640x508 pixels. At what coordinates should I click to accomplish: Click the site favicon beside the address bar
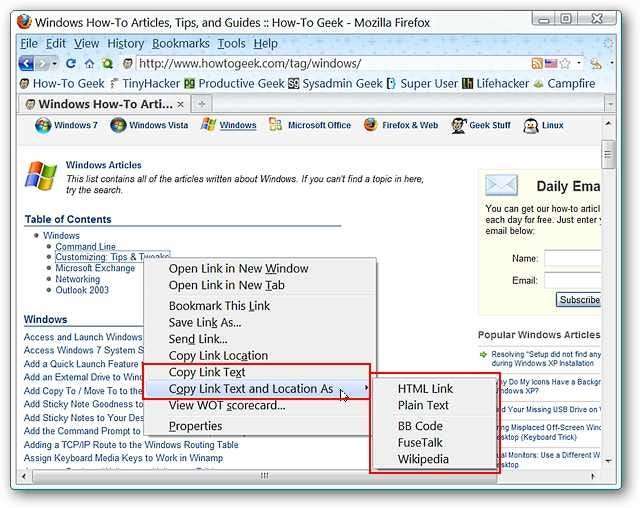coord(128,64)
